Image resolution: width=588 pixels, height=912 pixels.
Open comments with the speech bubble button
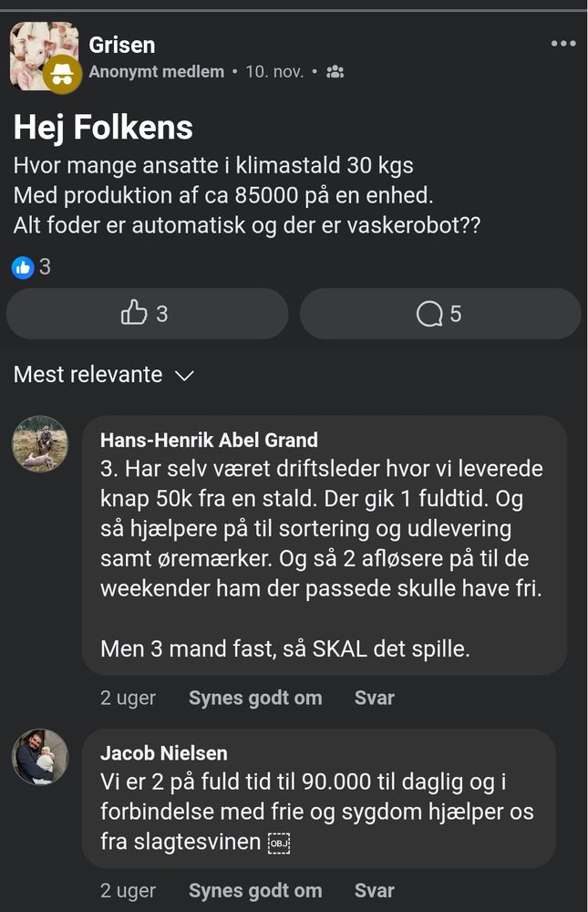(440, 314)
